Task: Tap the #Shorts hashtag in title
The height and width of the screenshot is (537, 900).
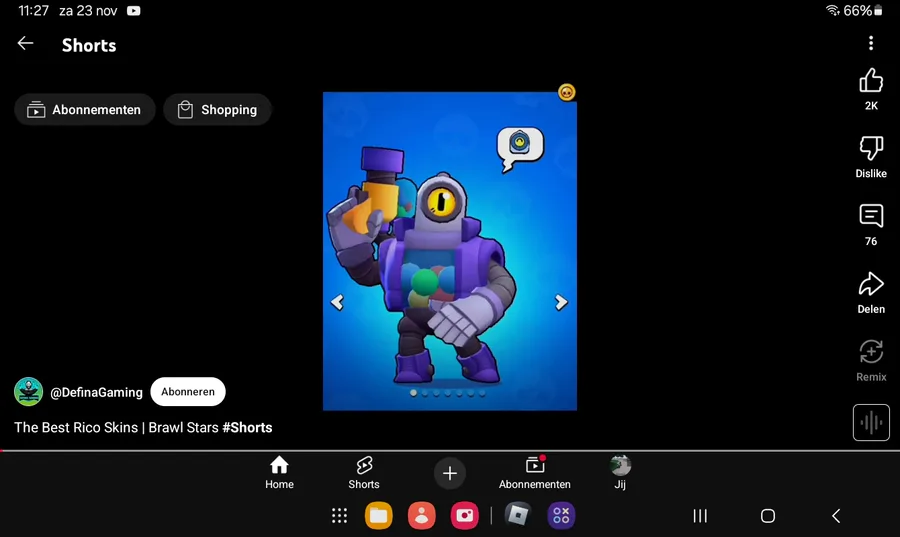Action: tap(247, 427)
